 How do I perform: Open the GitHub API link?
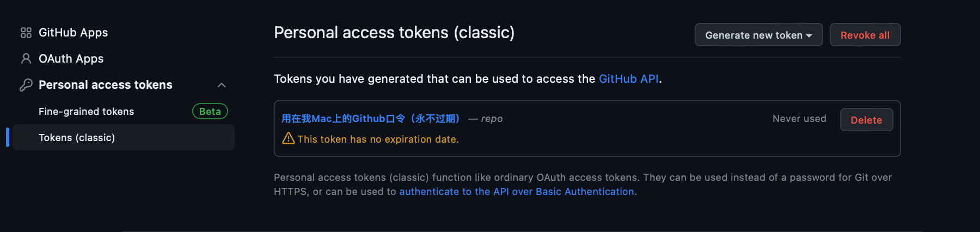coord(629,79)
